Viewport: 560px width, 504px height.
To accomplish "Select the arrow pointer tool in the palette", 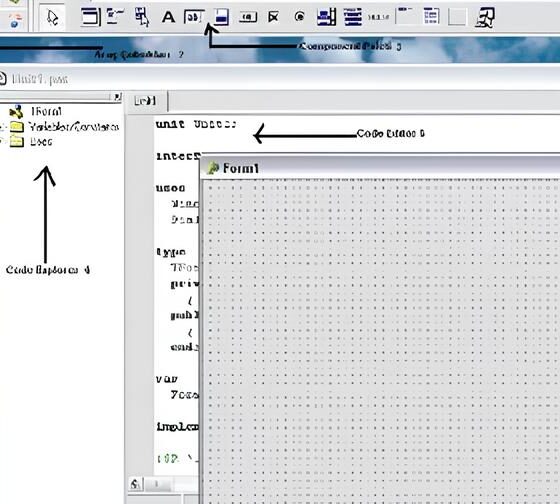I will pos(52,17).
